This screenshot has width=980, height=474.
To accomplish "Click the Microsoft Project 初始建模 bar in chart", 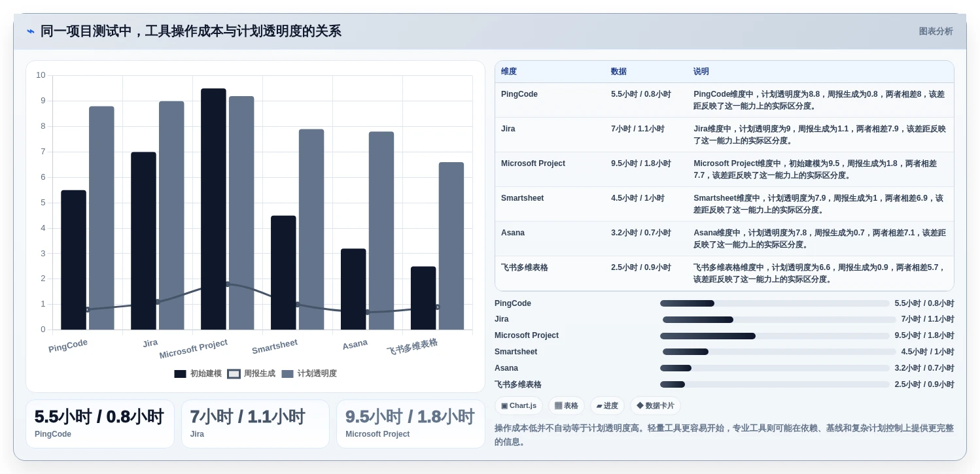I will 213,209.
